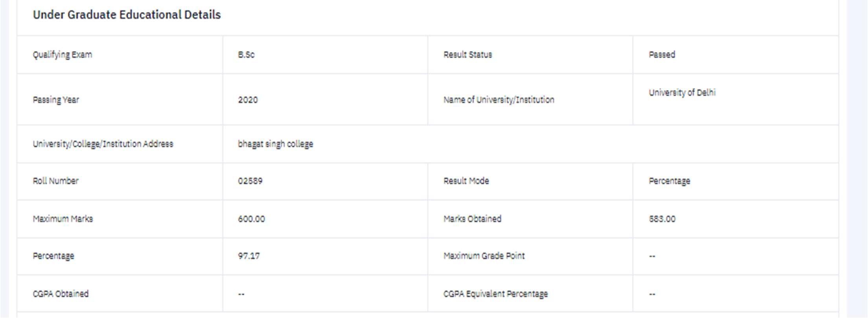Select the CGPA Equivalent Percentage label
868x318 pixels.
pos(495,294)
